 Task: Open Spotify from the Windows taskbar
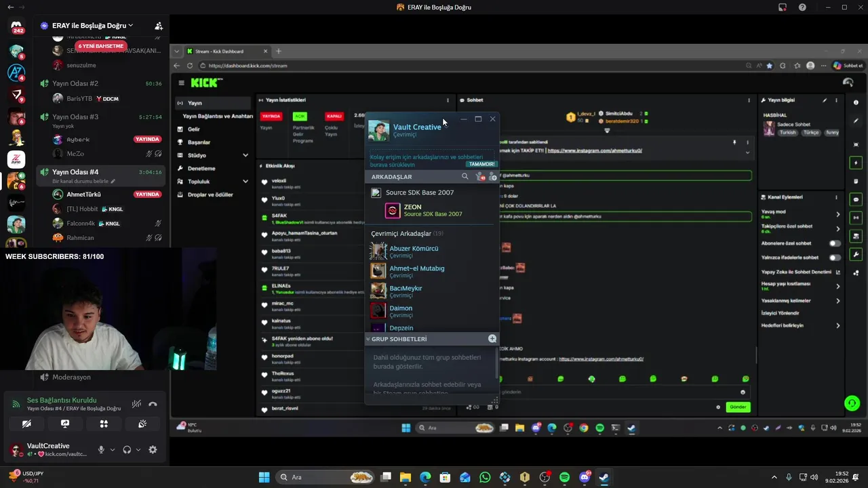click(x=565, y=478)
